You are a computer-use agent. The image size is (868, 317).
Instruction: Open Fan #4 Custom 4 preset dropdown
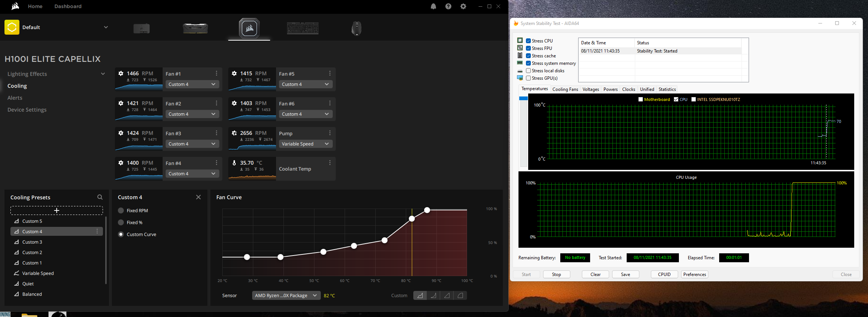click(x=192, y=174)
